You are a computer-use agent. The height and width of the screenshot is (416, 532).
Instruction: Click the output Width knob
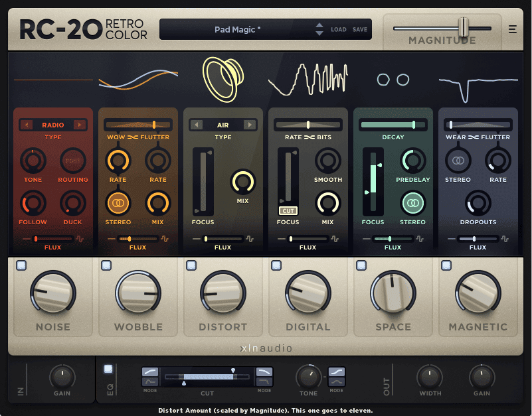click(x=430, y=376)
